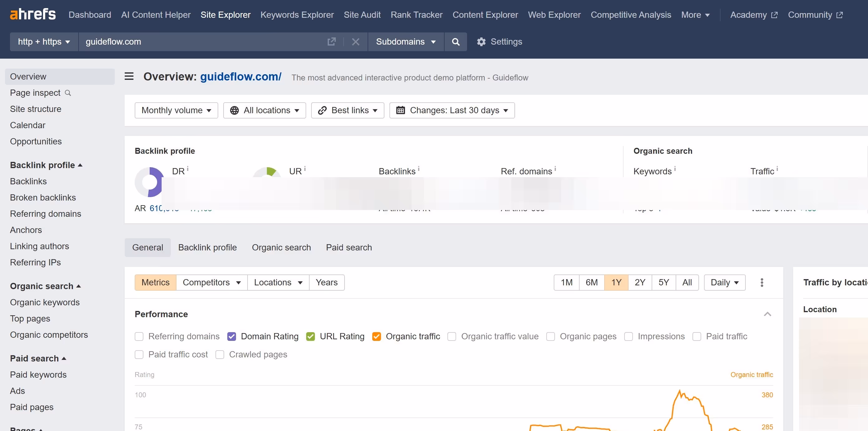Open report Settings via the gear icon
Screen dimensions: 868x431
(x=481, y=41)
